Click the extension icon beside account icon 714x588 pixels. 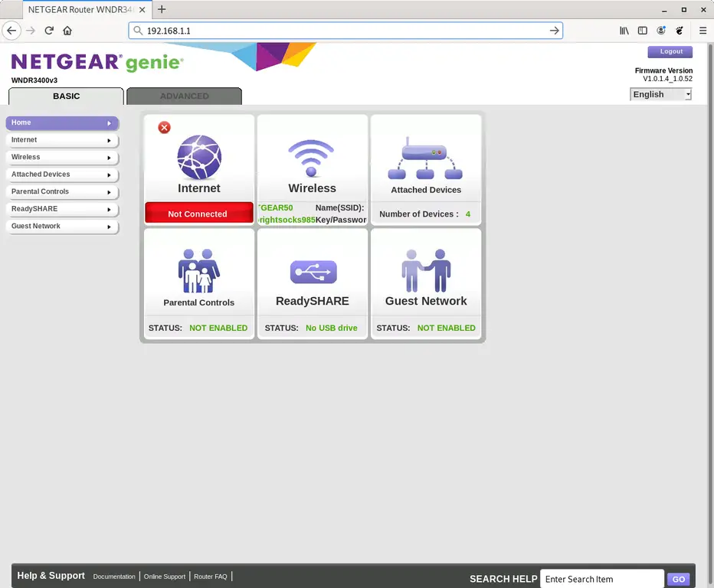(x=680, y=31)
